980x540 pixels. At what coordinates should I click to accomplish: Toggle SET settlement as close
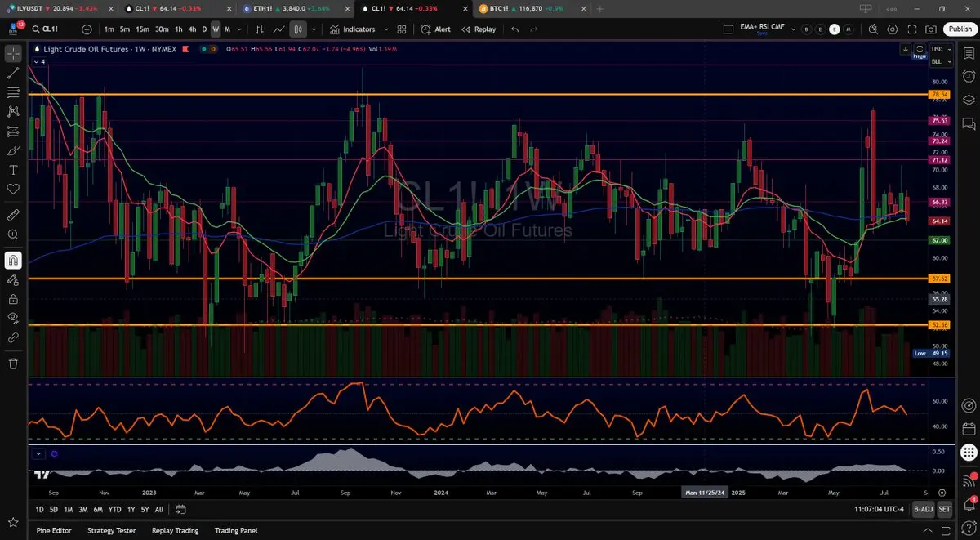944,510
